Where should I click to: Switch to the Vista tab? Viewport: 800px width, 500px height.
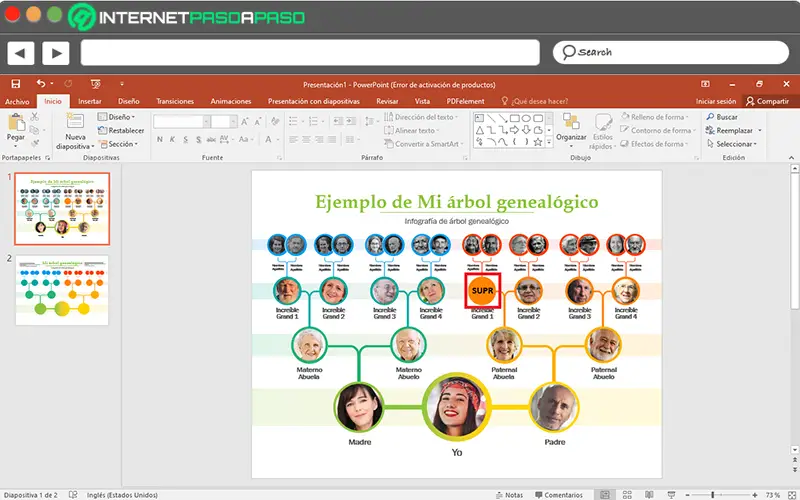[422, 101]
